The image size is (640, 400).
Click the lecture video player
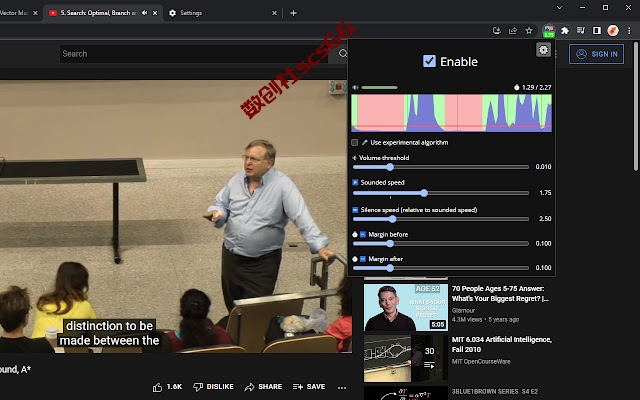176,216
